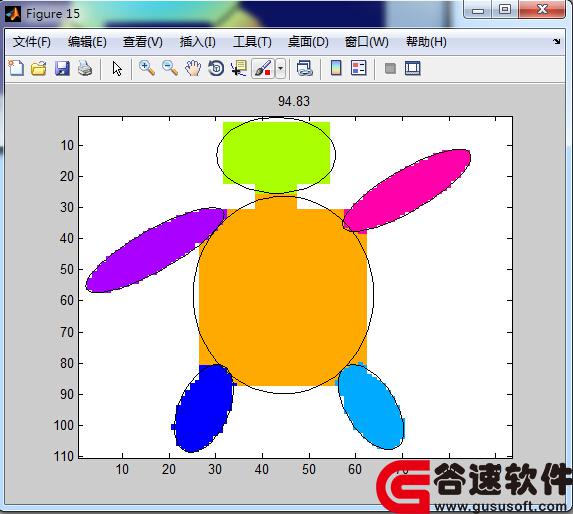Screen dimensions: 573x514
Task: Print the figure via the printer icon
Action: (x=85, y=68)
